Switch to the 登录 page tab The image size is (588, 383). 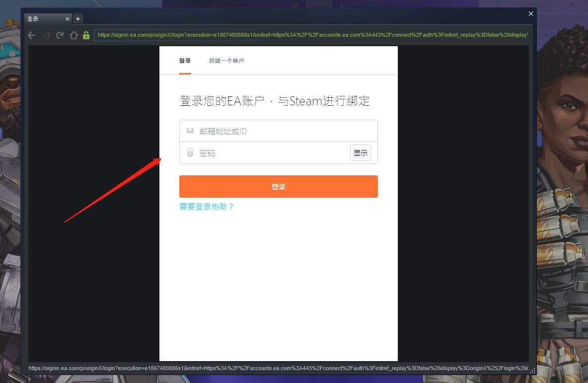(185, 61)
